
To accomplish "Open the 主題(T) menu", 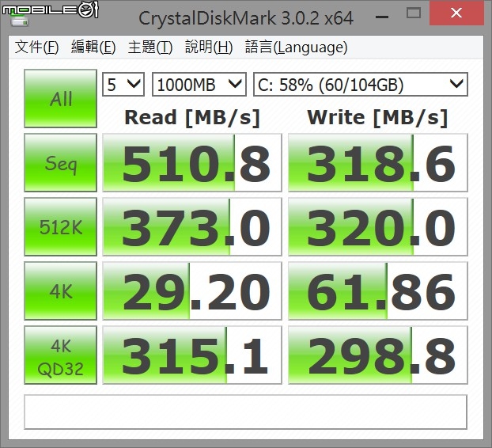I will tap(150, 47).
